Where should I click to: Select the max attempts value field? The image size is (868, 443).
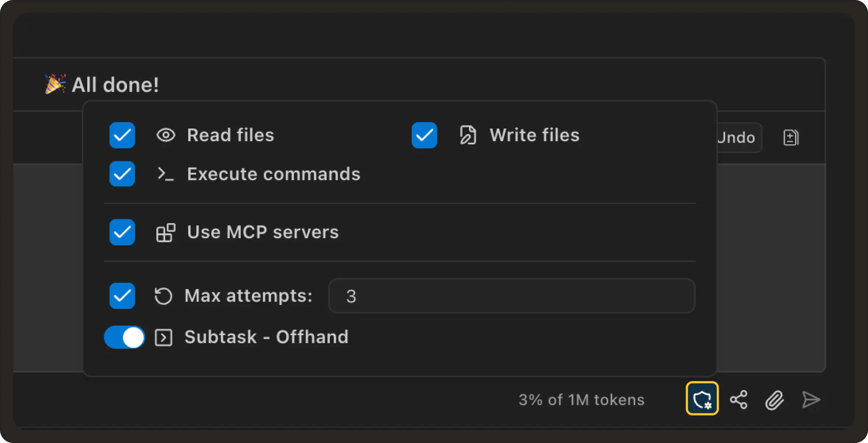coord(511,296)
